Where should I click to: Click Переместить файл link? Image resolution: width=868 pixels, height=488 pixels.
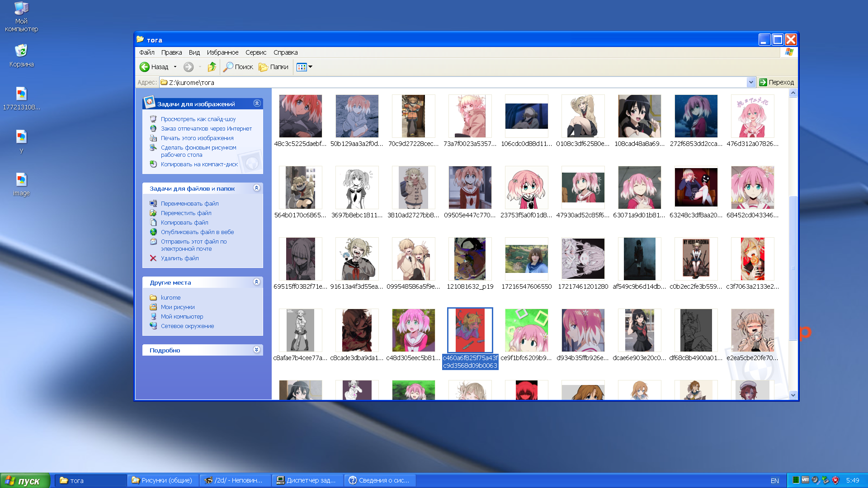(x=186, y=213)
